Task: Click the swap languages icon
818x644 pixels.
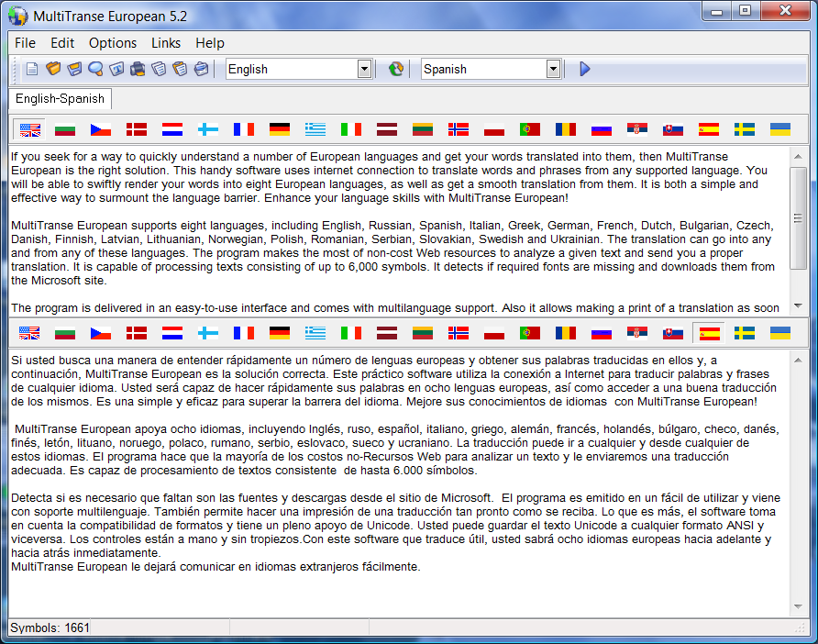Action: pyautogui.click(x=396, y=69)
